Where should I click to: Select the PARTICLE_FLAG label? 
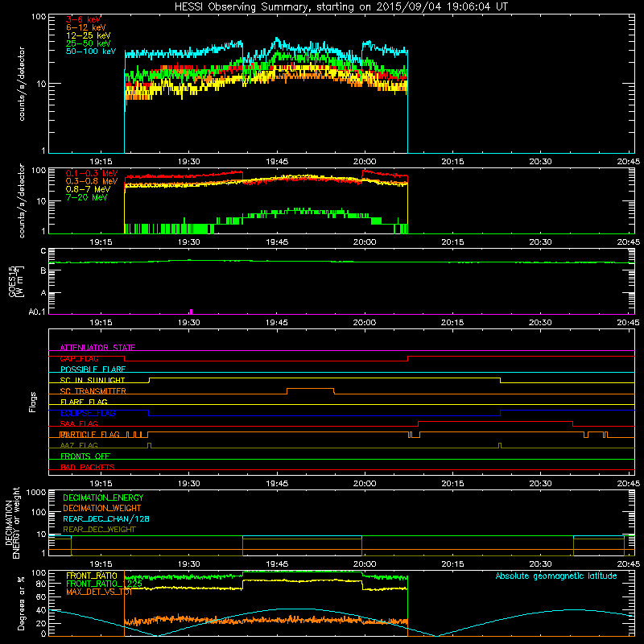tap(90, 435)
